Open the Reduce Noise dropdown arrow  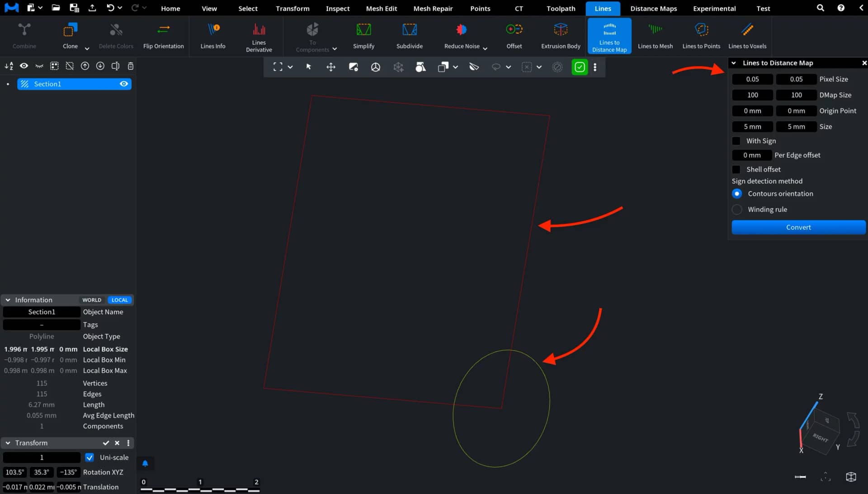pos(485,48)
